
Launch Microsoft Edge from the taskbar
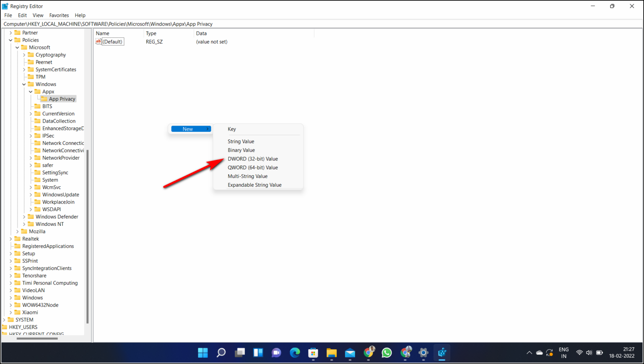pyautogui.click(x=295, y=353)
